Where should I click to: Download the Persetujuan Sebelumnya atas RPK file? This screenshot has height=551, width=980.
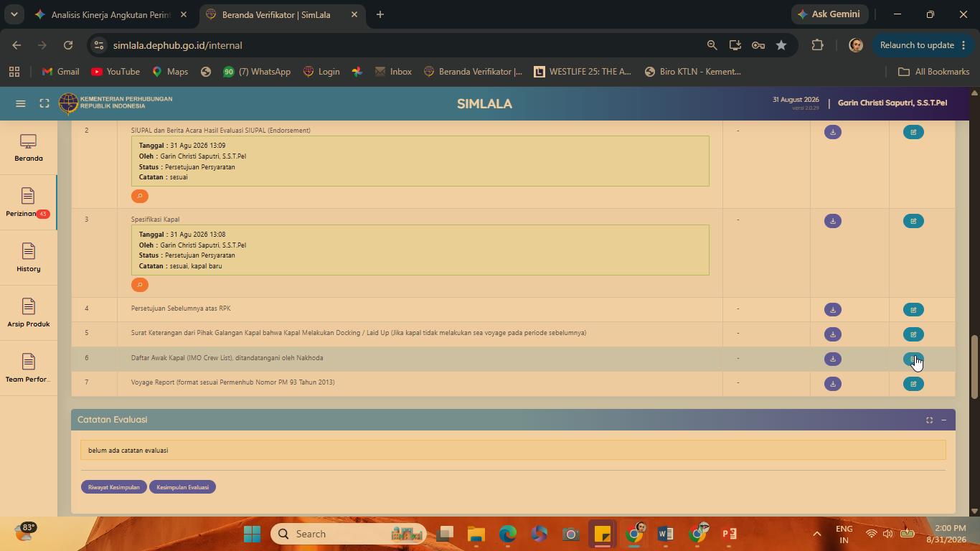click(x=832, y=310)
